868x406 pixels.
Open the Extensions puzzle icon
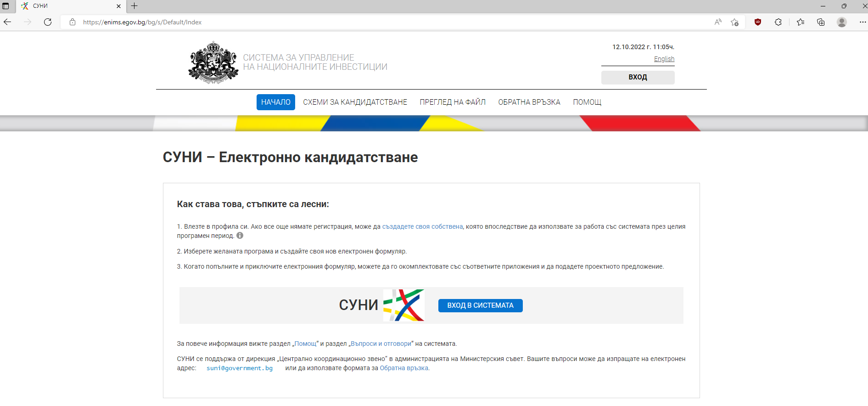(x=778, y=22)
